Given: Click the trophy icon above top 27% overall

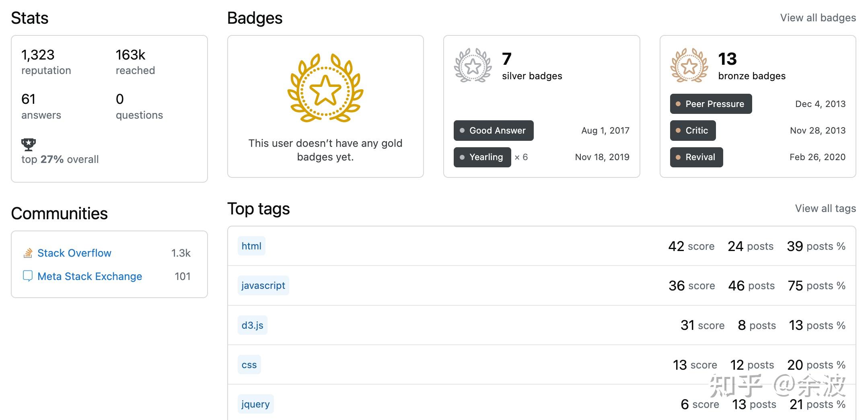Looking at the screenshot, I should click(x=28, y=144).
